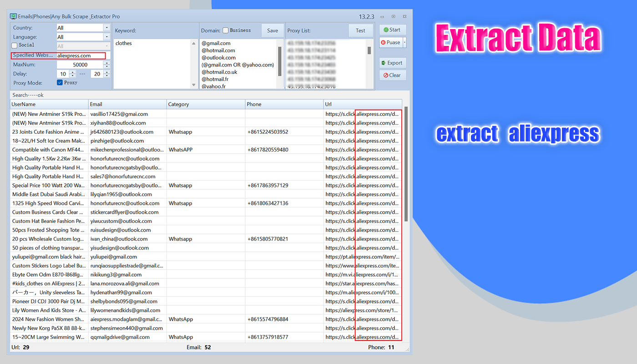Open the Country dropdown
637x364 pixels.
click(106, 28)
